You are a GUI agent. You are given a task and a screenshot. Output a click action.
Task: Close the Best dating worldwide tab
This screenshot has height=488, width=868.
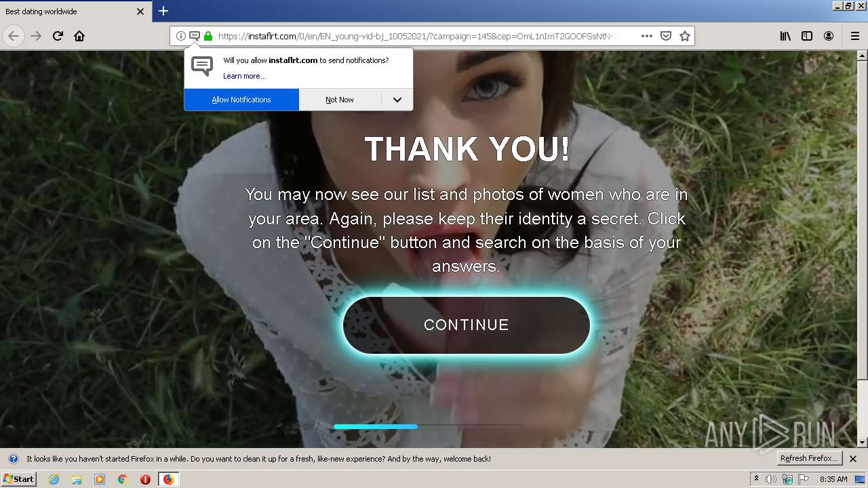click(x=140, y=12)
